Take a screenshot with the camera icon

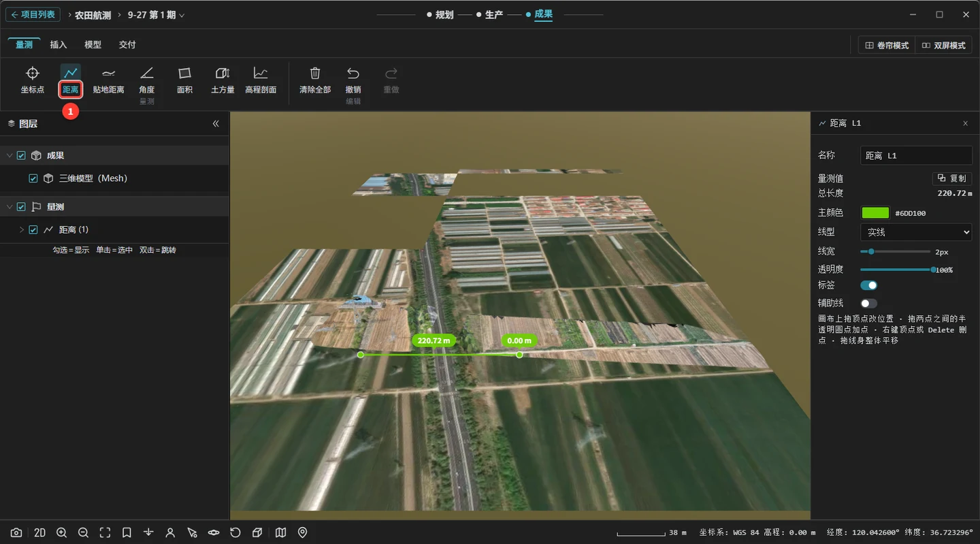click(16, 532)
